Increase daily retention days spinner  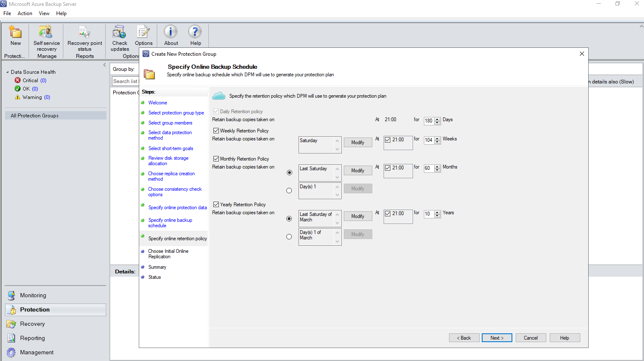437,119
